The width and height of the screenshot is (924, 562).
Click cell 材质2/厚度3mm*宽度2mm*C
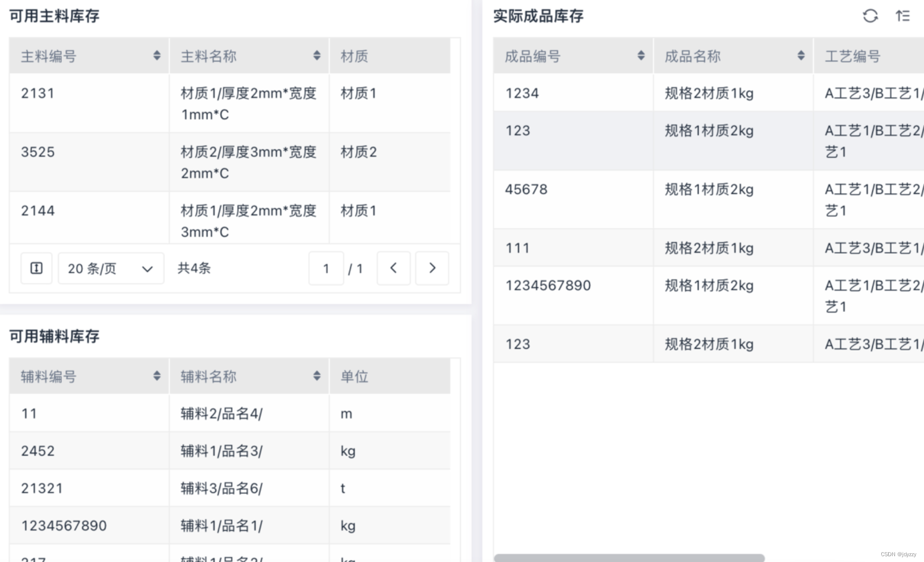pyautogui.click(x=249, y=163)
